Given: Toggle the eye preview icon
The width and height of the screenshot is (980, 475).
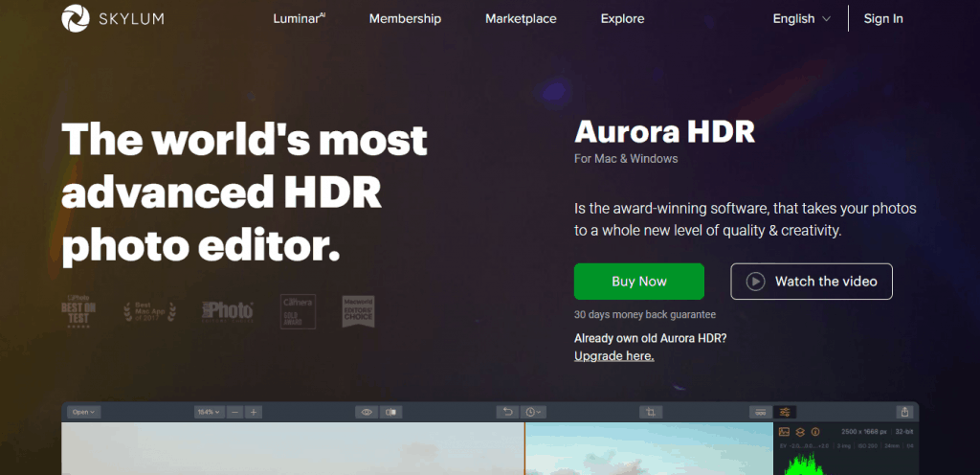Looking at the screenshot, I should click(x=366, y=412).
